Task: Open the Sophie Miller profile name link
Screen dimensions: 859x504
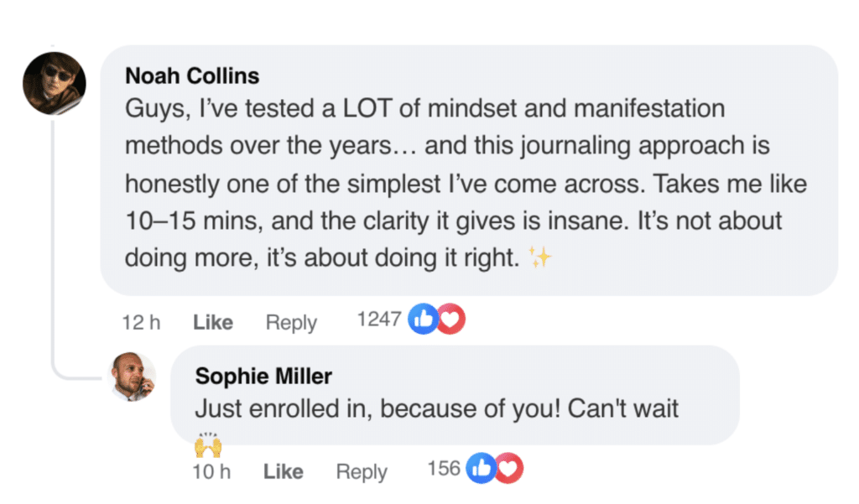Action: coord(263,376)
